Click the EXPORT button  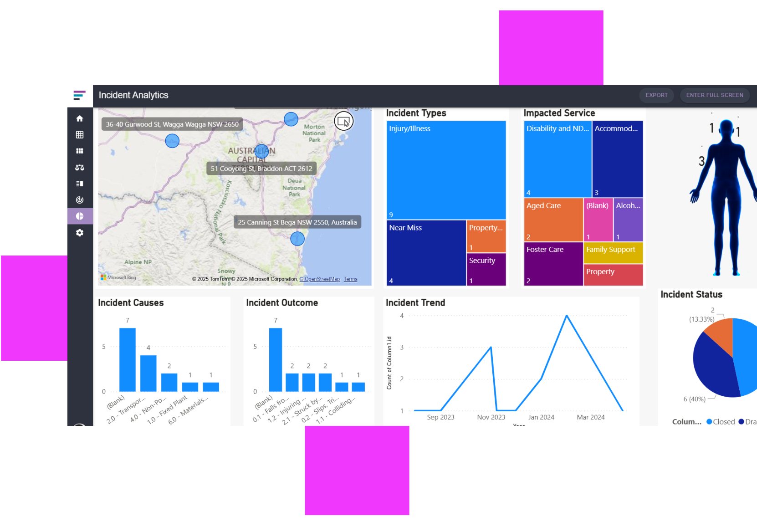(656, 95)
